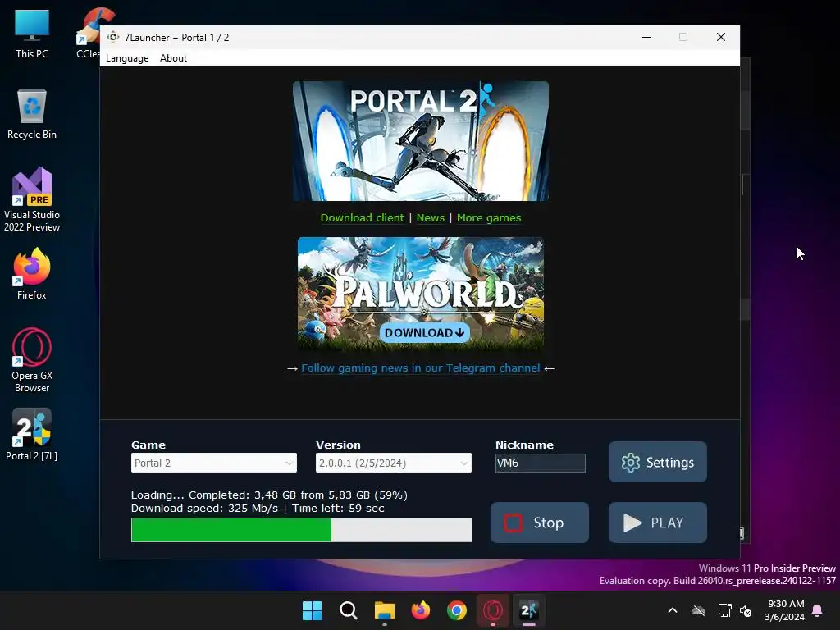The width and height of the screenshot is (840, 630).
Task: Open Google Chrome from the taskbar
Action: pos(457,610)
